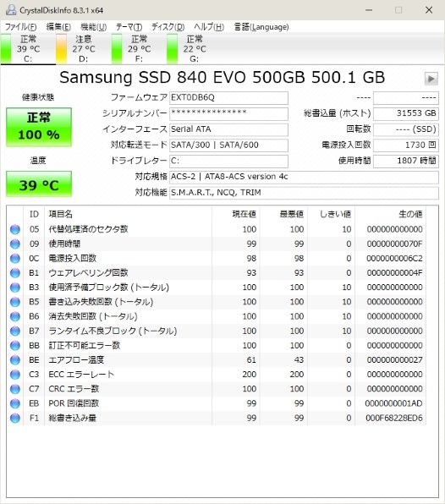Screen dimensions: 445x504
Task: Click the masked serial number field
Action: 228,113
